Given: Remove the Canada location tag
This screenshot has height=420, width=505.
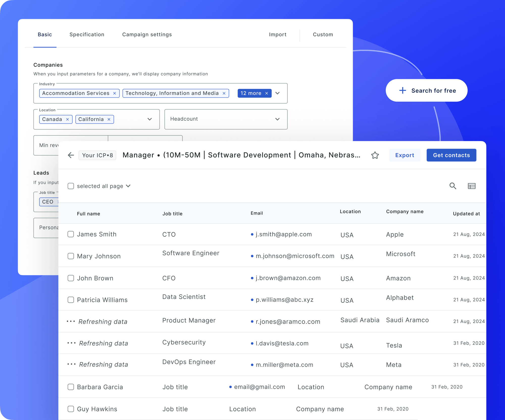Looking at the screenshot, I should [67, 119].
